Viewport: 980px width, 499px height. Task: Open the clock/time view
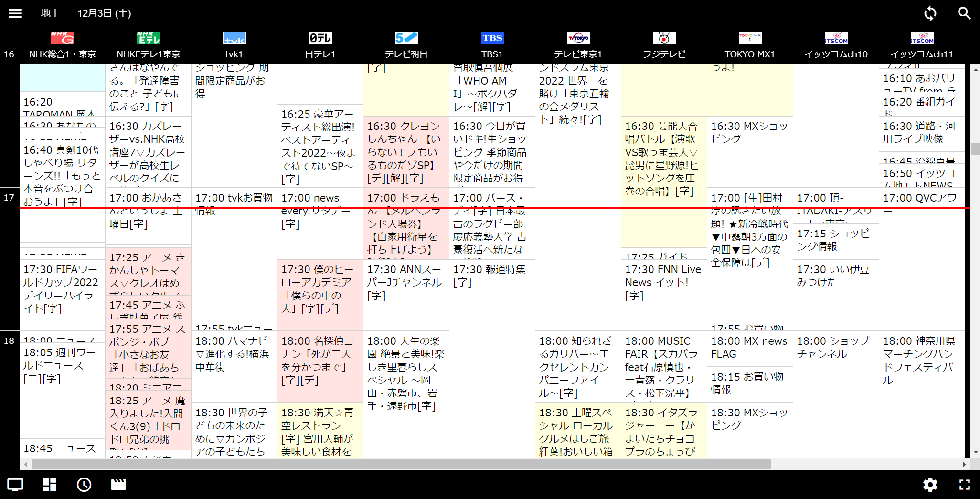coord(84,484)
